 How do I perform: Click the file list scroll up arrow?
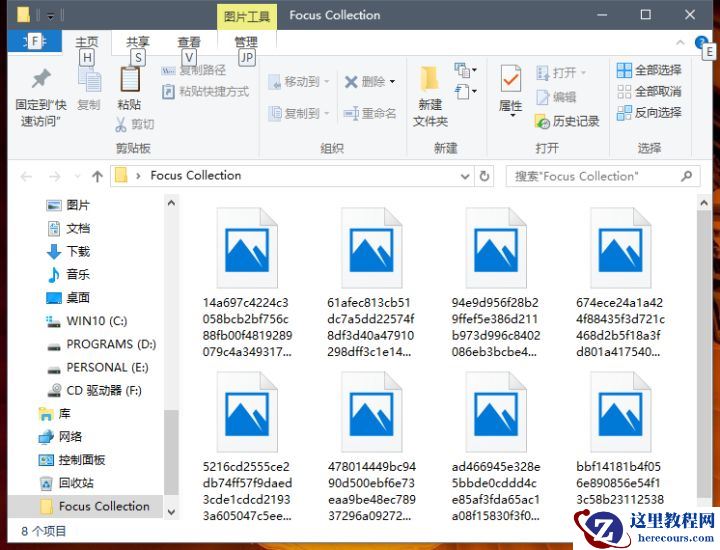pos(704,202)
